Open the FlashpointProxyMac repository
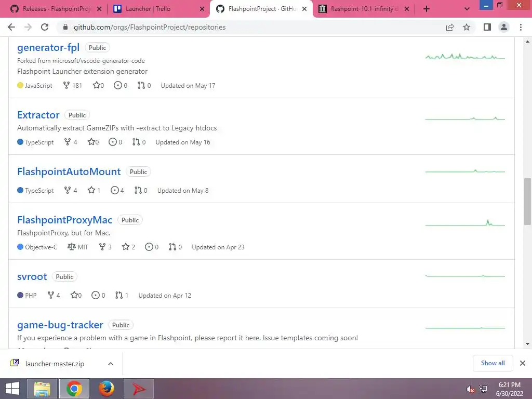 [65, 220]
